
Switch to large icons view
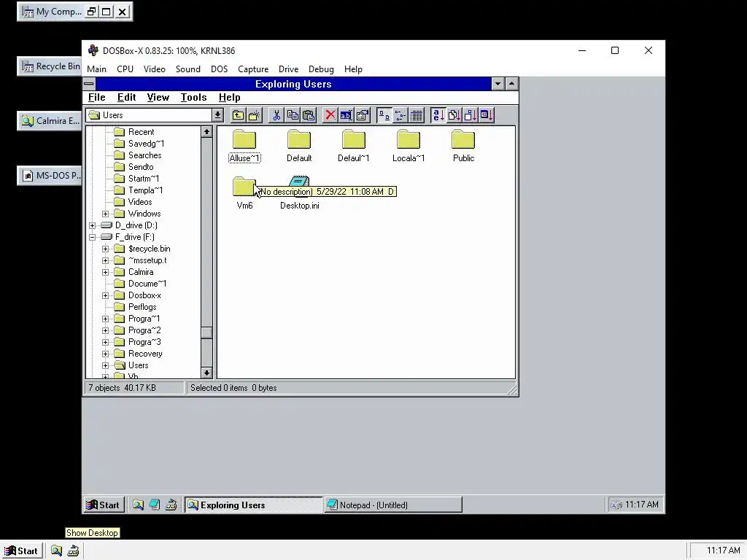click(384, 115)
